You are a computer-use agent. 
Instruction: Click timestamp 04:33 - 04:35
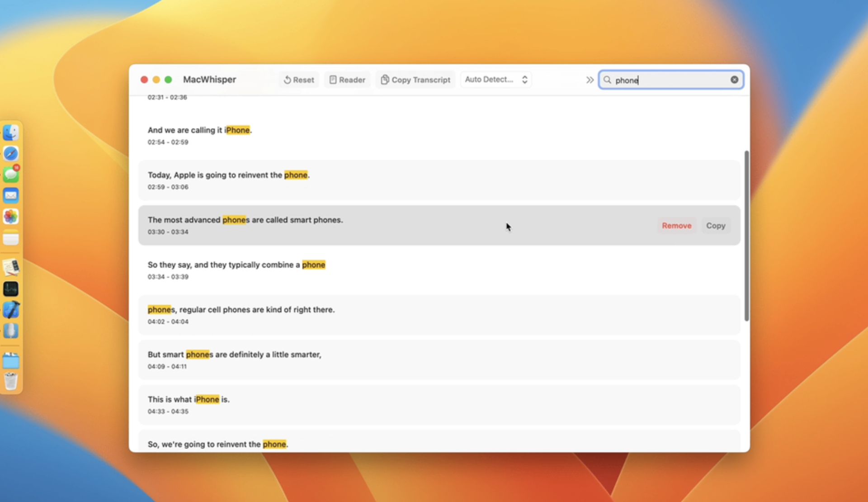coord(168,411)
